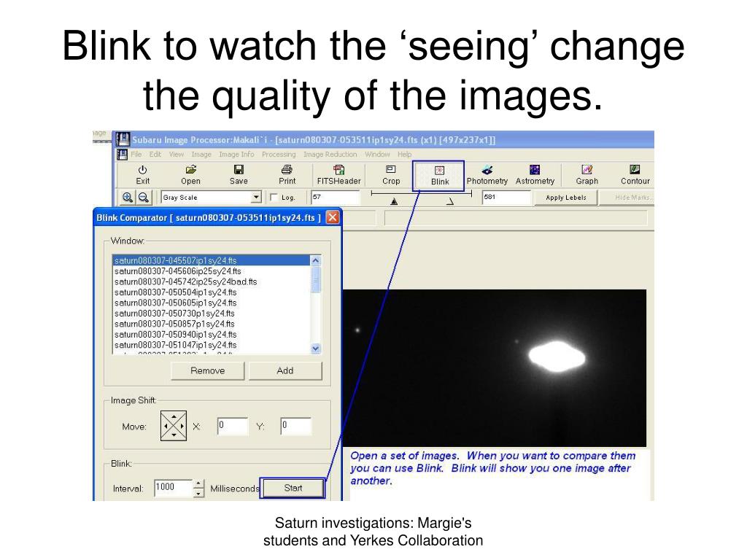The image size is (747, 560).
Task: Select saturn080307-050605ip1sy24.fts in list
Action: point(212,303)
